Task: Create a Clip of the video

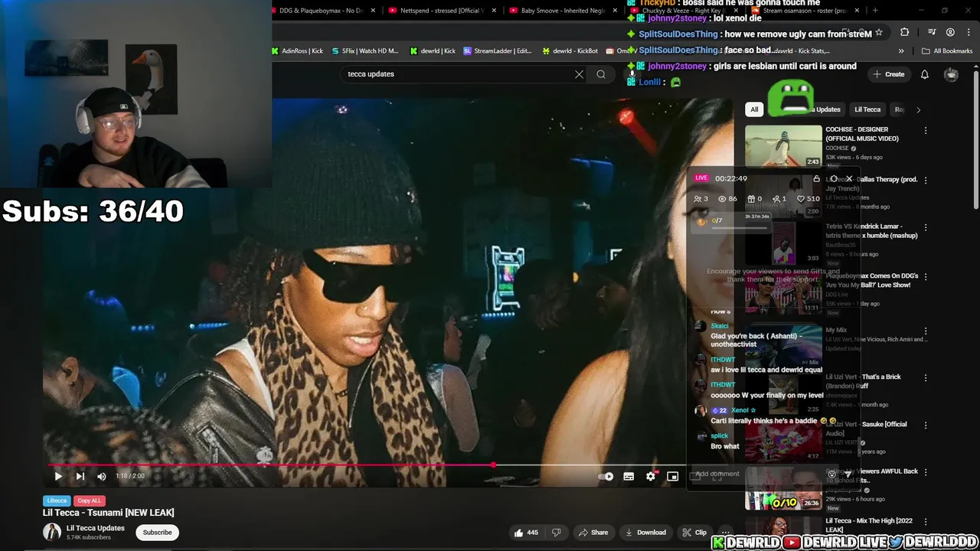Action: (x=694, y=533)
